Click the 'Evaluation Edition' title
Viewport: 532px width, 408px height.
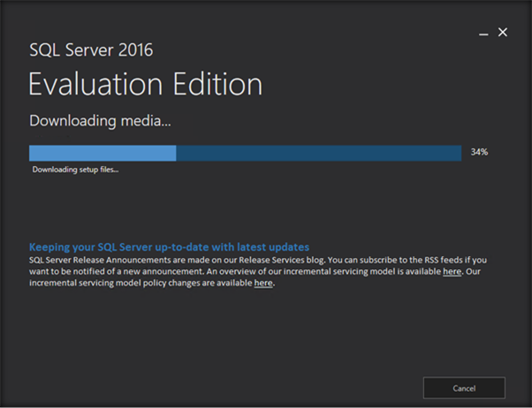[146, 84]
